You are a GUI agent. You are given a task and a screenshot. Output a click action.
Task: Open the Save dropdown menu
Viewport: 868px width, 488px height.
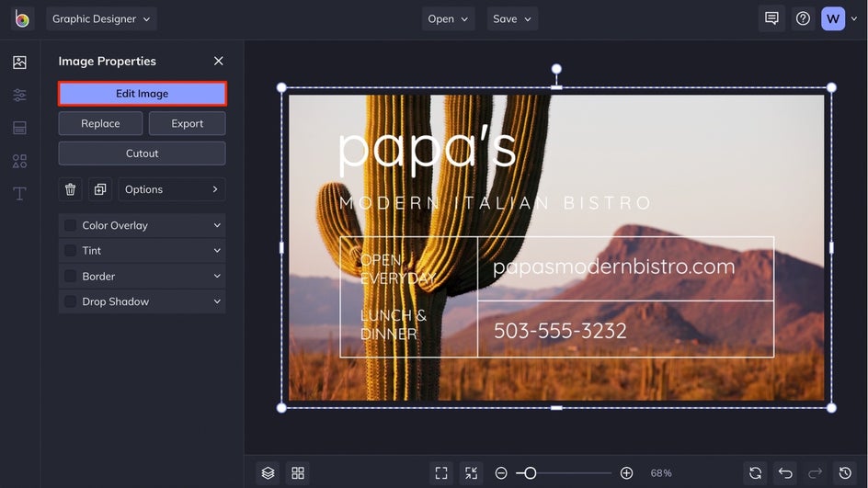click(x=512, y=18)
